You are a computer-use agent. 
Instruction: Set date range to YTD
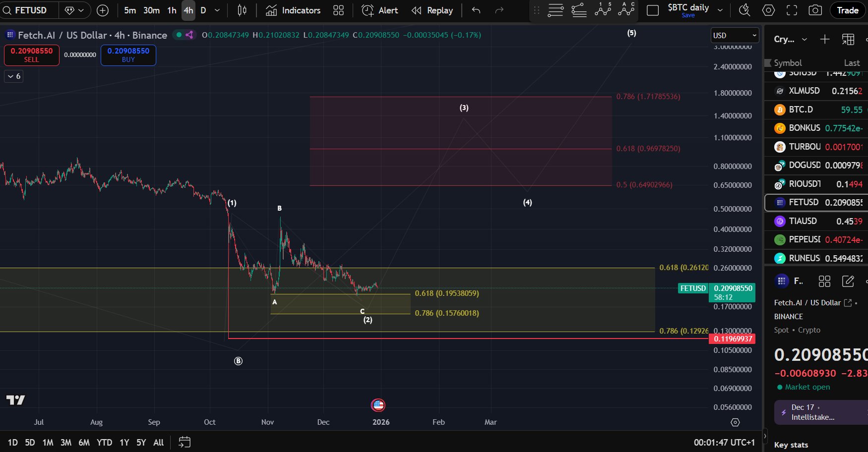click(x=104, y=443)
